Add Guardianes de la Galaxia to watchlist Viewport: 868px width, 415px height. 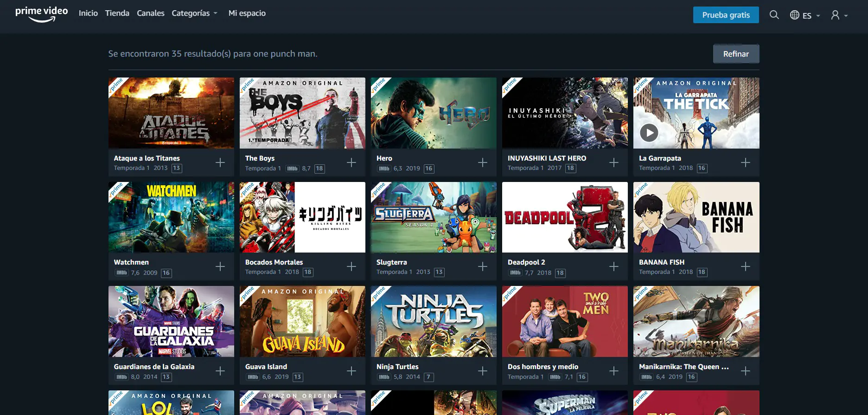click(x=220, y=371)
